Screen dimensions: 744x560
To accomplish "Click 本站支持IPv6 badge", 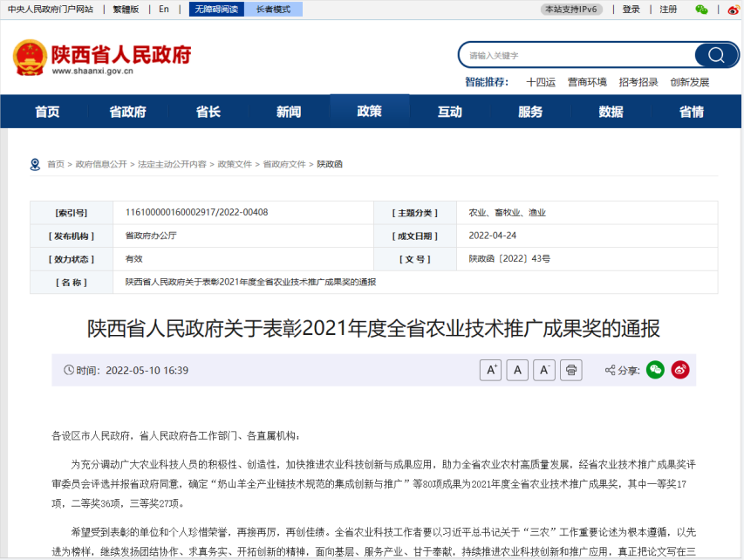I will click(x=571, y=10).
